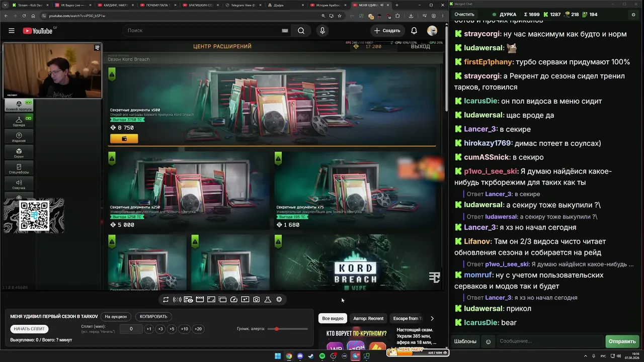Add +20 minutes to split
Viewport: 644px width, 362px height.
198,329
